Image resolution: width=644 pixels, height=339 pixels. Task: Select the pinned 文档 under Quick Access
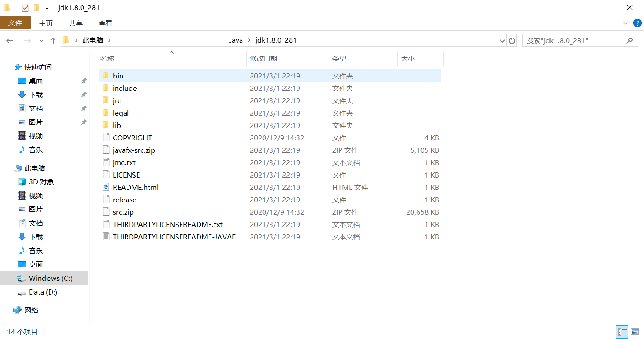pyautogui.click(x=35, y=109)
